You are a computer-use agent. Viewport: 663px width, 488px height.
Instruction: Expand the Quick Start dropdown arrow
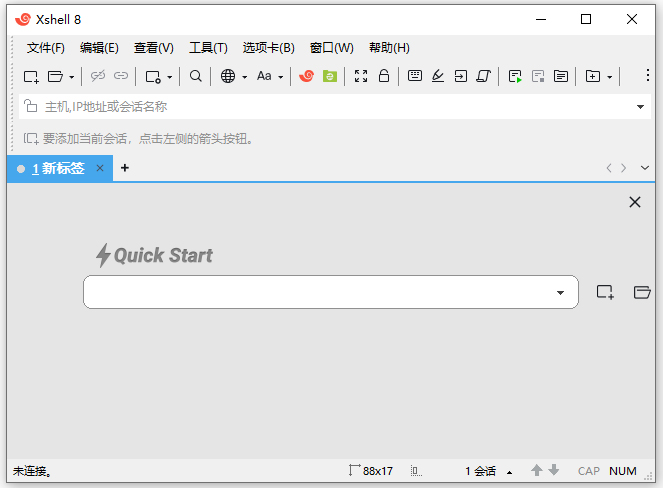pyautogui.click(x=560, y=293)
